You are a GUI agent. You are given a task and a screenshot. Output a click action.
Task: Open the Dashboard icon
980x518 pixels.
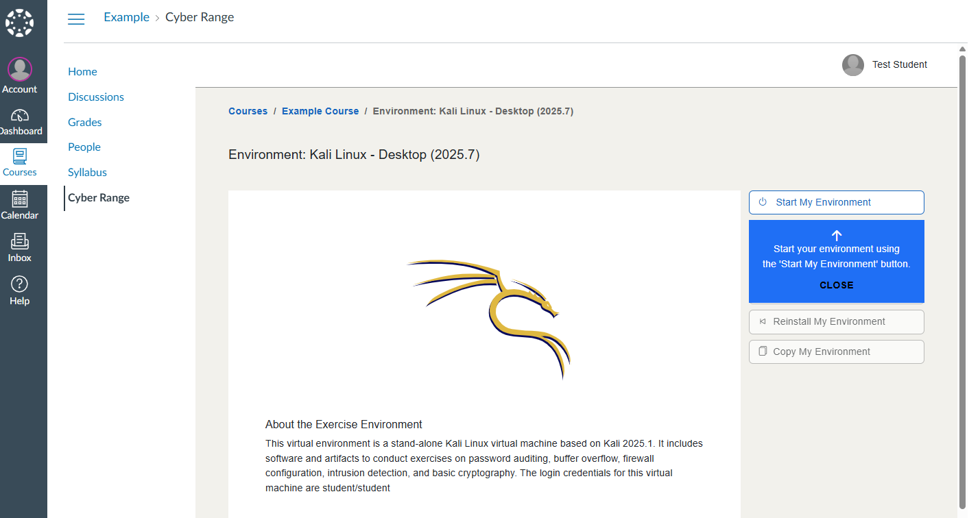20,115
